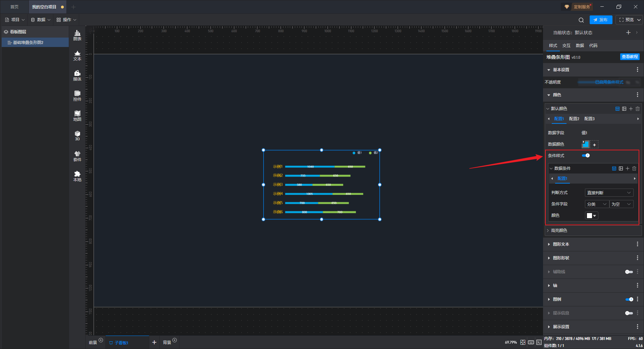Open the 判断方式 直接判断 dropdown

(609, 193)
